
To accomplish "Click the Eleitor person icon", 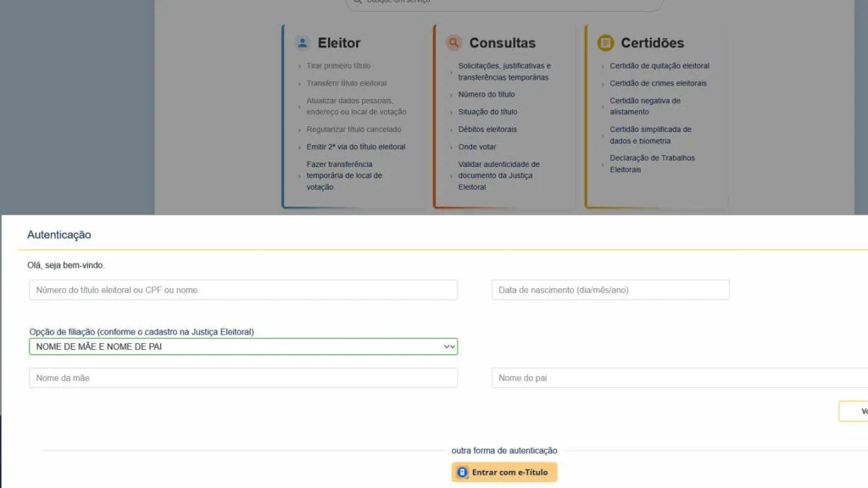I will click(x=303, y=42).
